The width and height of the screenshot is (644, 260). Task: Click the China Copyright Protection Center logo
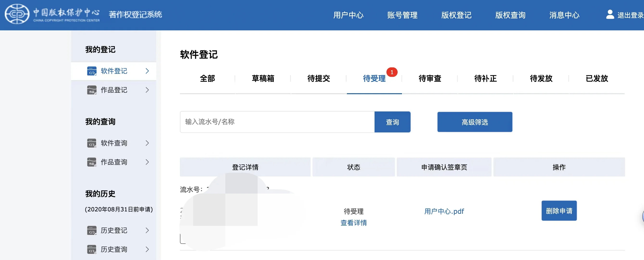pyautogui.click(x=16, y=14)
